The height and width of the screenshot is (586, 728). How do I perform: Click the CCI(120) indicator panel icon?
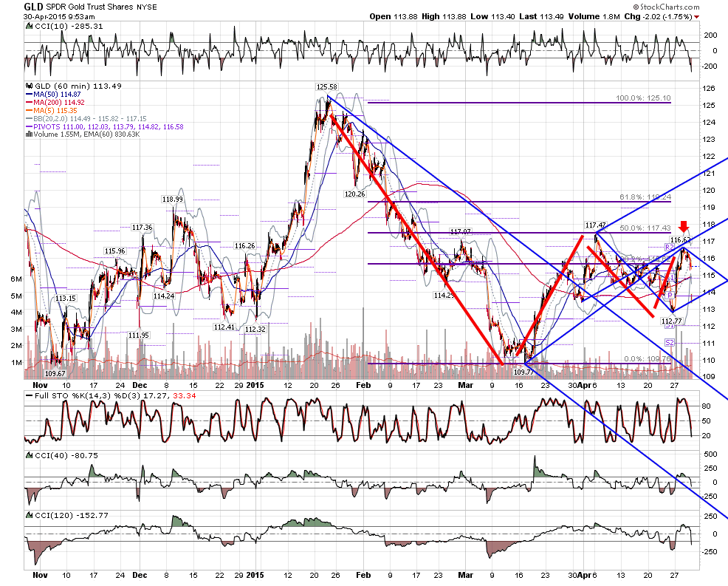coord(30,515)
